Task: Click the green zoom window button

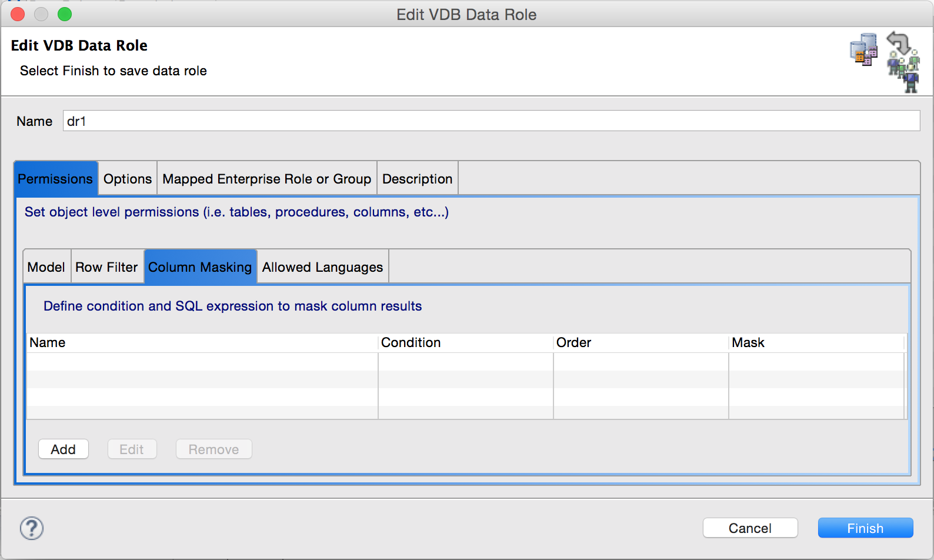Action: [x=65, y=14]
